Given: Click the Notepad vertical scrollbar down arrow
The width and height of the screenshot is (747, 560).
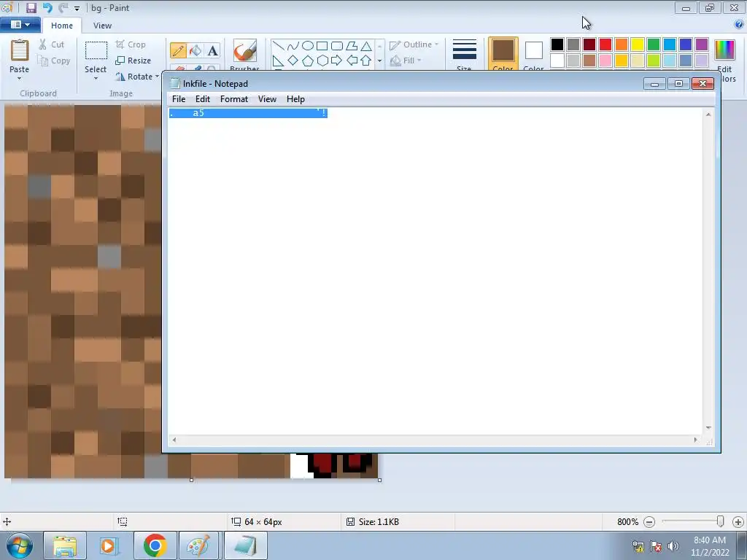Looking at the screenshot, I should pos(708,427).
